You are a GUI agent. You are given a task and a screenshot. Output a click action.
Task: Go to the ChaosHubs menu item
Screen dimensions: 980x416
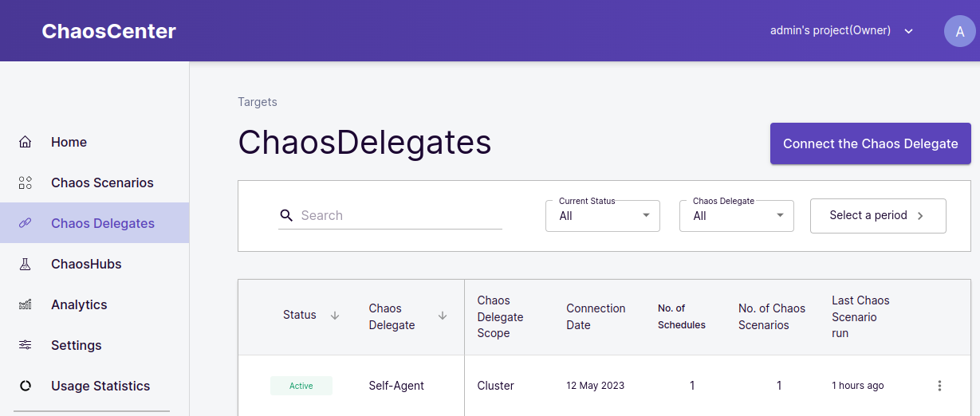(x=86, y=265)
